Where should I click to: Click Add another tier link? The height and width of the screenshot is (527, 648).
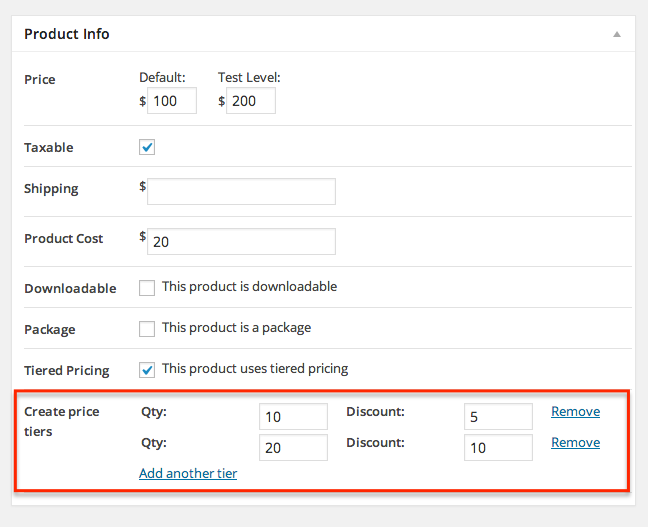pyautogui.click(x=188, y=473)
